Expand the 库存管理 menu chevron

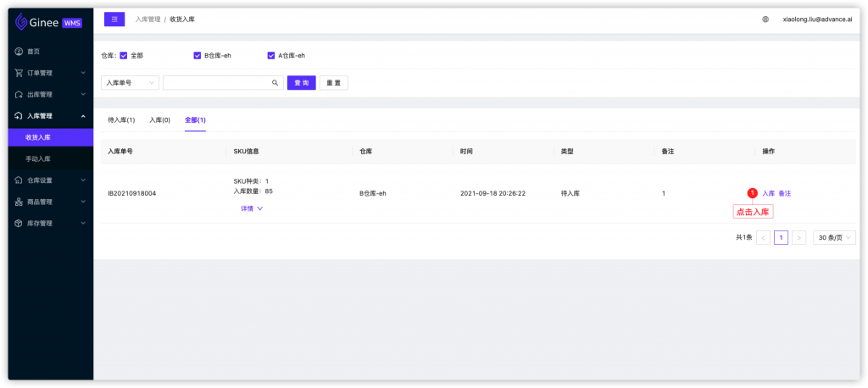83,224
